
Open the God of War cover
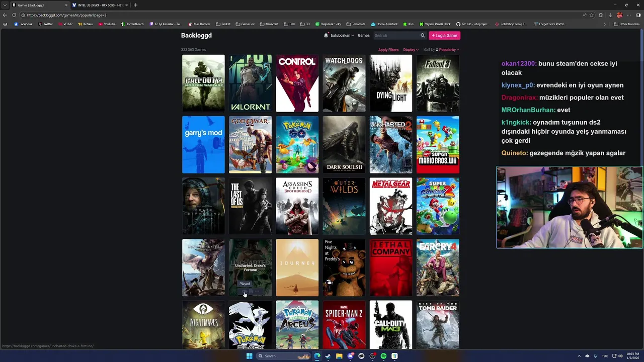coord(250,145)
